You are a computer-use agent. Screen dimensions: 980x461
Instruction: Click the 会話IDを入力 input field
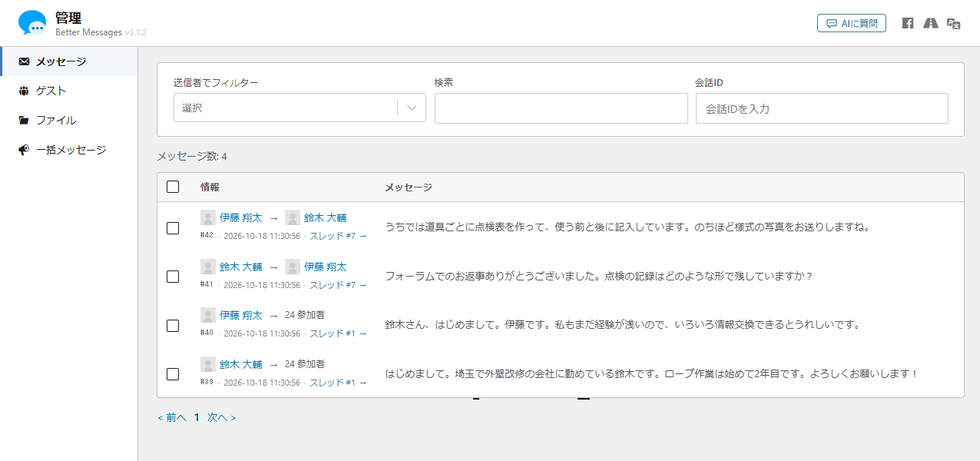point(822,108)
